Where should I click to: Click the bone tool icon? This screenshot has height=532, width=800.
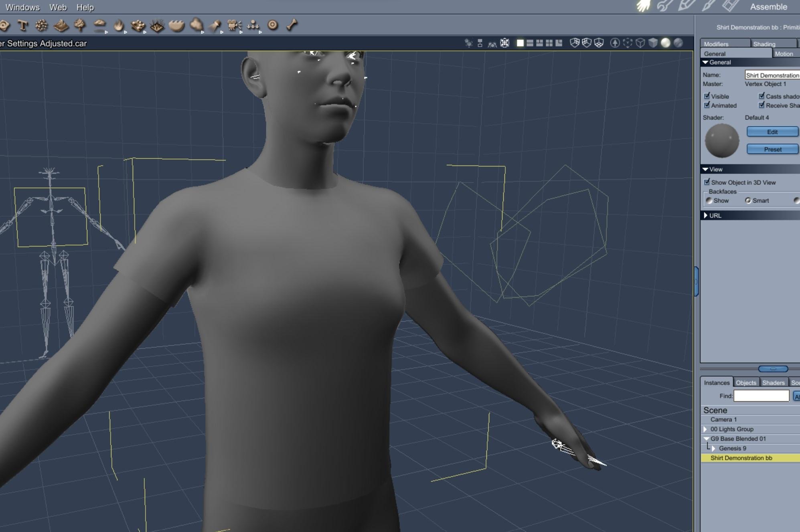(x=292, y=25)
